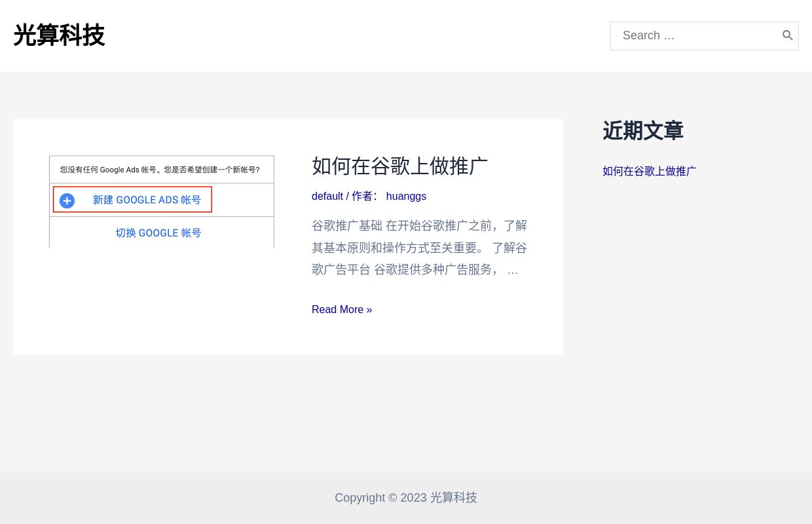Click the Google Ads prompt text in the image
This screenshot has width=812, height=524.
(x=160, y=170)
